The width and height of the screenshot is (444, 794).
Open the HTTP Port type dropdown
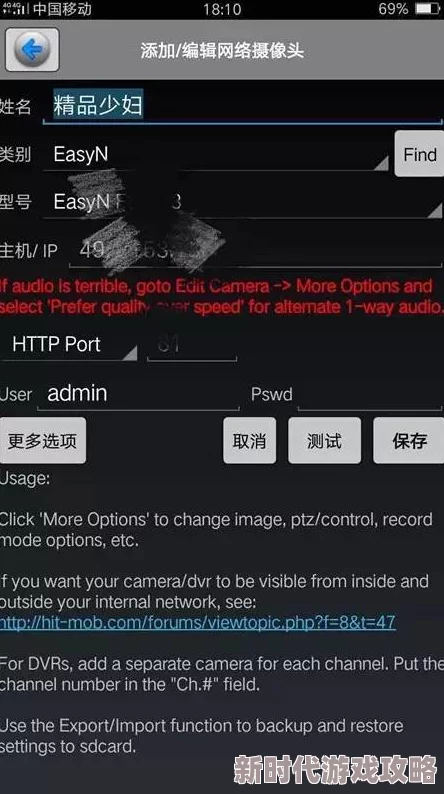[69, 344]
